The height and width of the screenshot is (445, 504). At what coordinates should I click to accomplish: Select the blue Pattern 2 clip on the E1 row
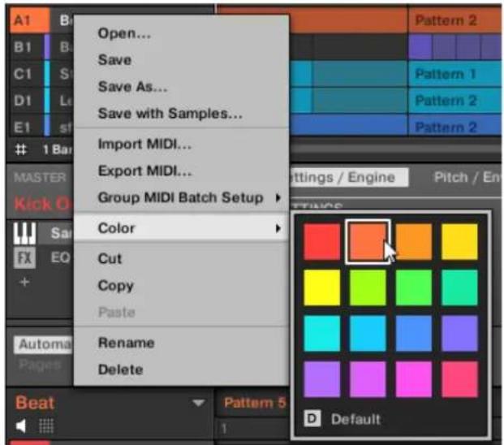pyautogui.click(x=454, y=125)
